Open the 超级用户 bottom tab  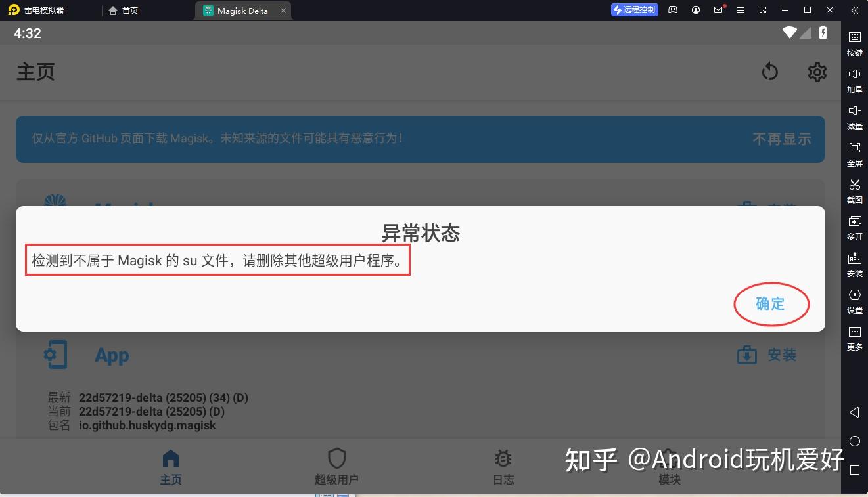pos(336,467)
